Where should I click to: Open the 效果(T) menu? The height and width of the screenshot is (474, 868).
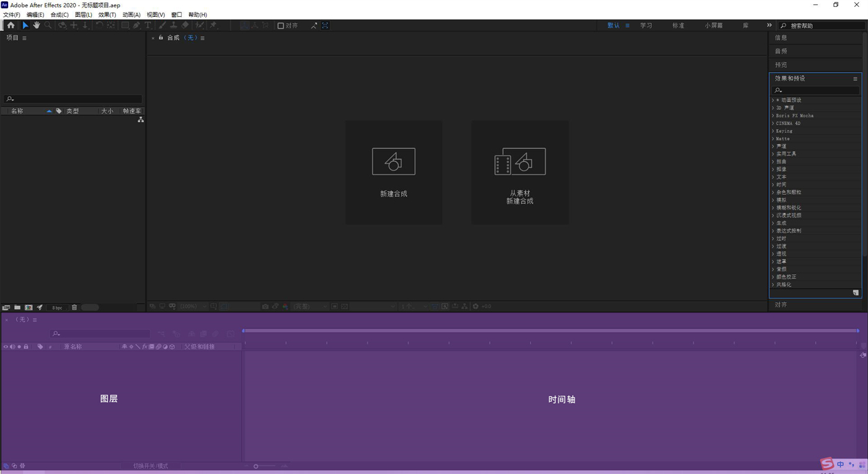[x=107, y=15]
